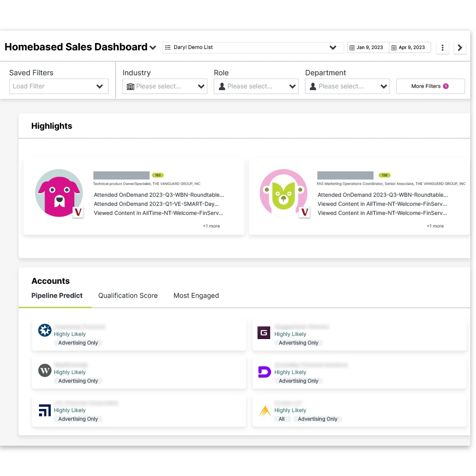The width and height of the screenshot is (476, 476).
Task: Open the Role Please select dropdown
Action: [x=256, y=86]
